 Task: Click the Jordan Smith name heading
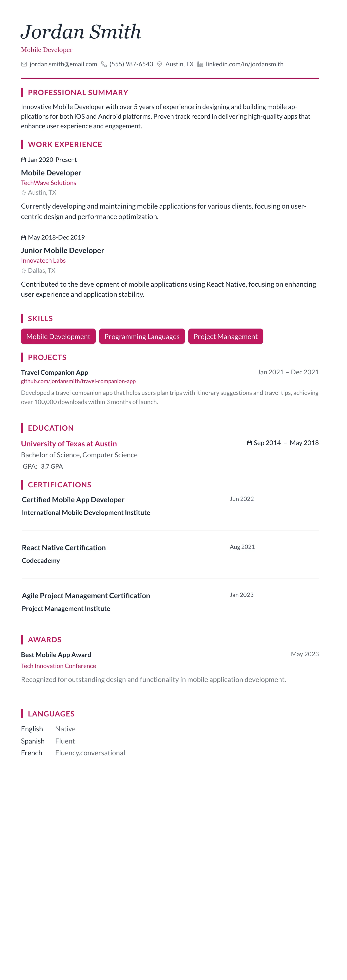pyautogui.click(x=81, y=32)
